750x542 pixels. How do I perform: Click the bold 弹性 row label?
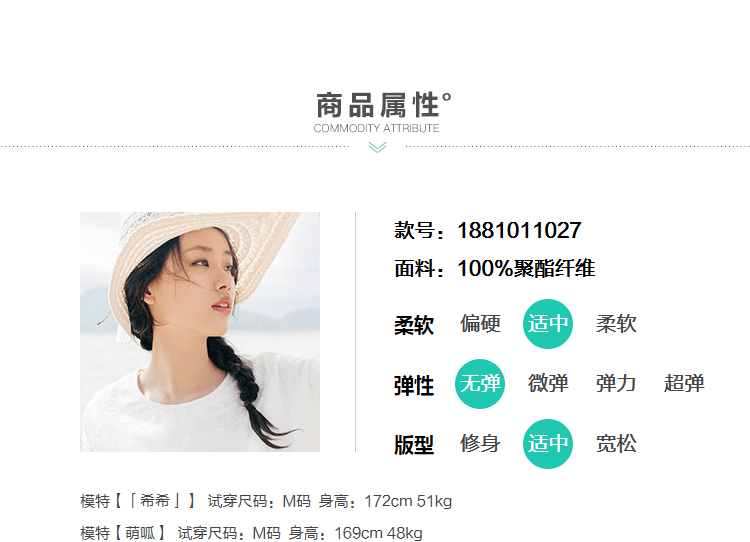pos(414,386)
